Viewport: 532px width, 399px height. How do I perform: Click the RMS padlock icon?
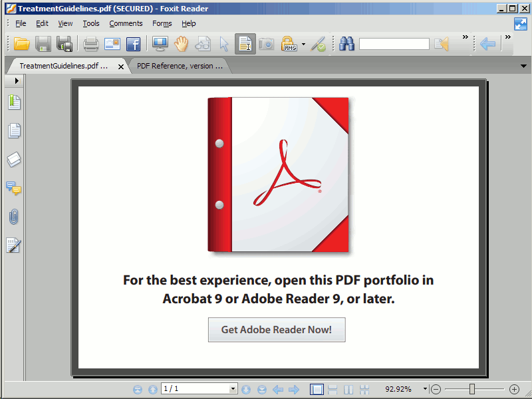coord(289,44)
